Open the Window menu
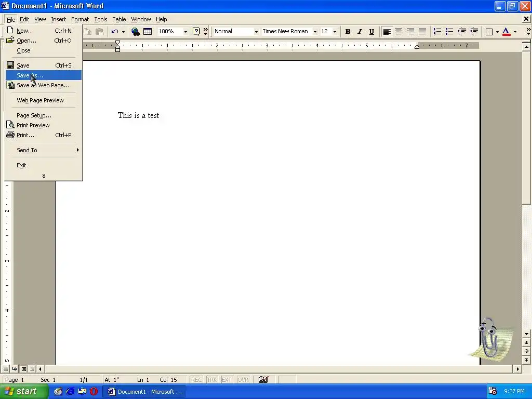Image resolution: width=532 pixels, height=399 pixels. point(141,19)
